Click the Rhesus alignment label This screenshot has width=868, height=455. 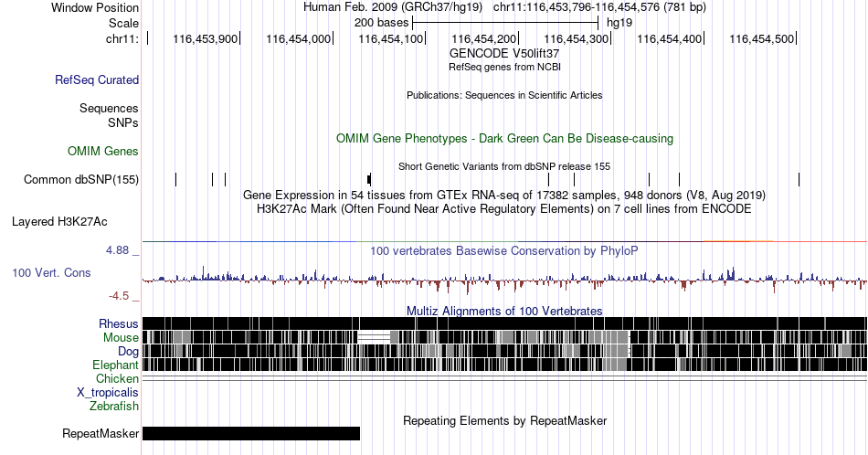(119, 323)
